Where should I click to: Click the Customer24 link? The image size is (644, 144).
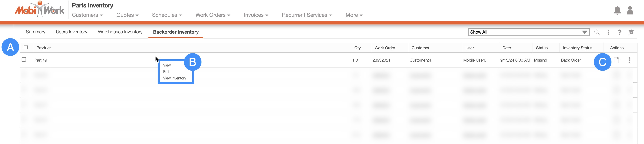(420, 60)
